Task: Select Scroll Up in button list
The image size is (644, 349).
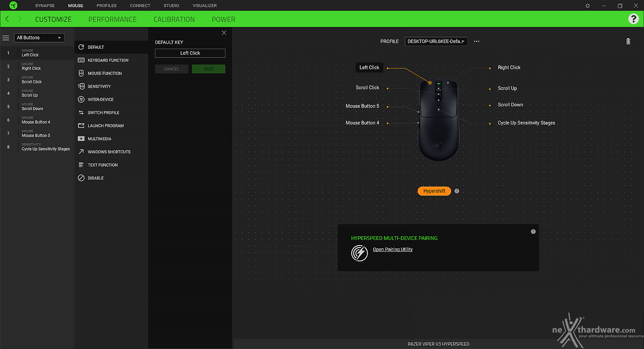Action: 37,93
